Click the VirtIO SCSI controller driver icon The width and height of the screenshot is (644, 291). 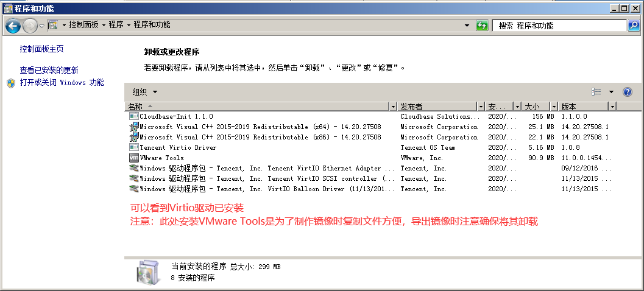tap(134, 178)
